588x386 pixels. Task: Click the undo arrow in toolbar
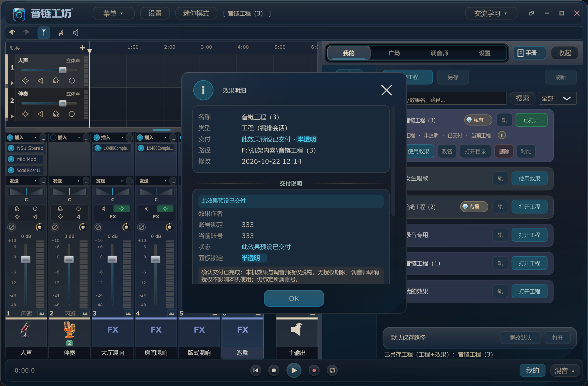pos(12,32)
